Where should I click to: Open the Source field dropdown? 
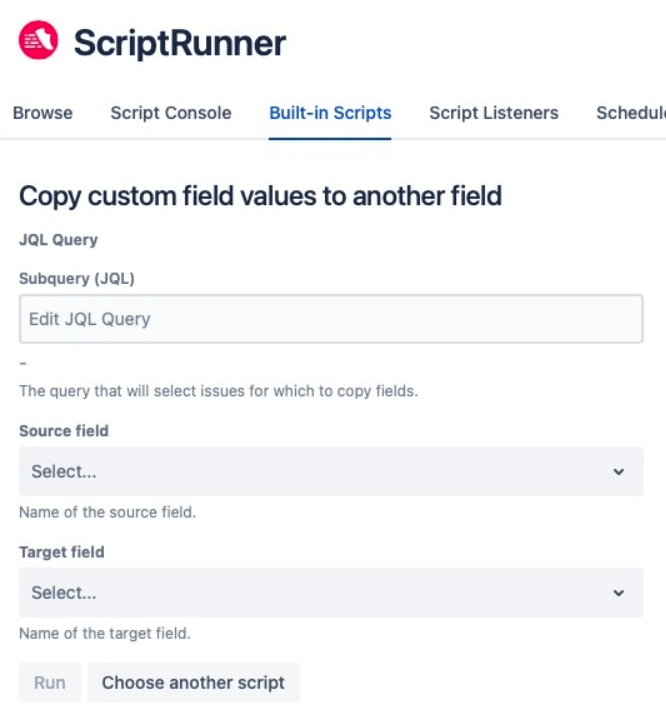click(331, 471)
